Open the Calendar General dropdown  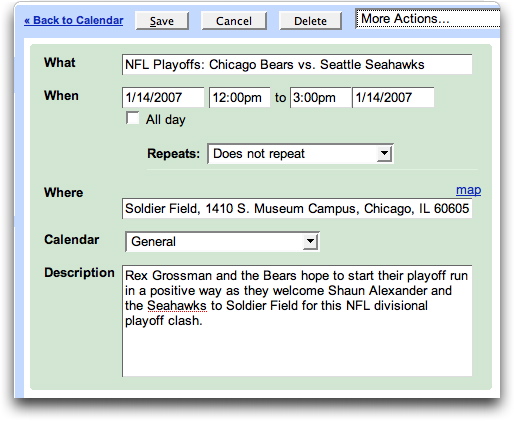coord(222,242)
